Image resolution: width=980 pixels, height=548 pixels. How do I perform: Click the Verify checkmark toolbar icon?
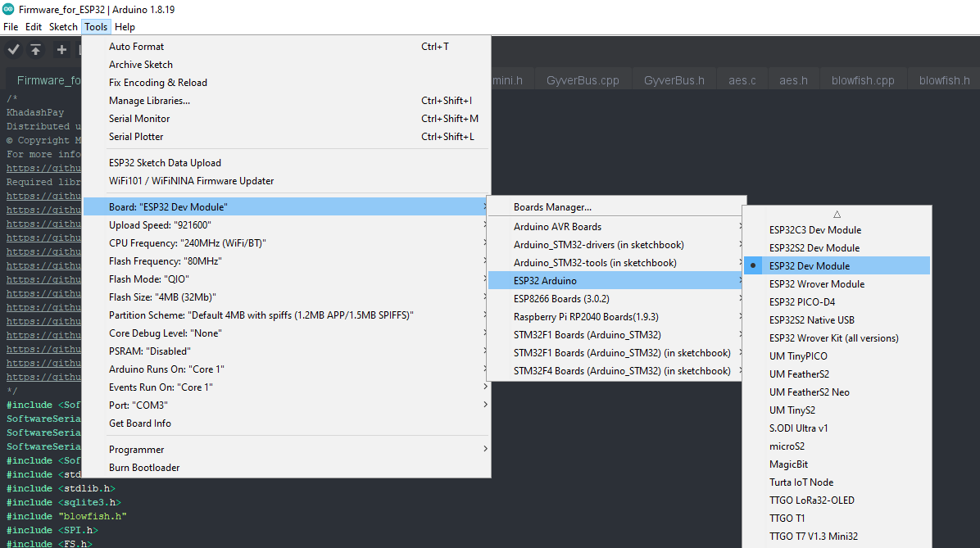[14, 49]
